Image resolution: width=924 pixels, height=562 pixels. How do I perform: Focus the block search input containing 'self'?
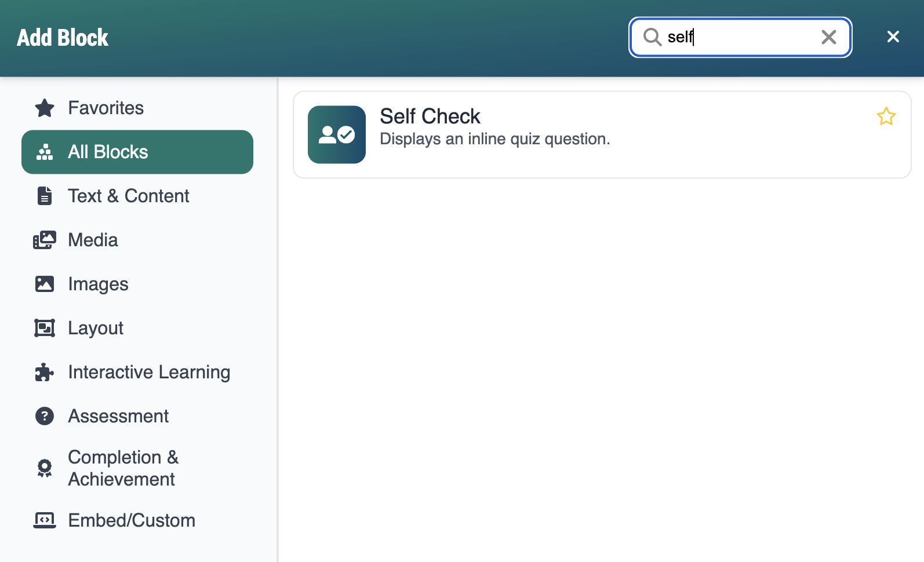[740, 37]
